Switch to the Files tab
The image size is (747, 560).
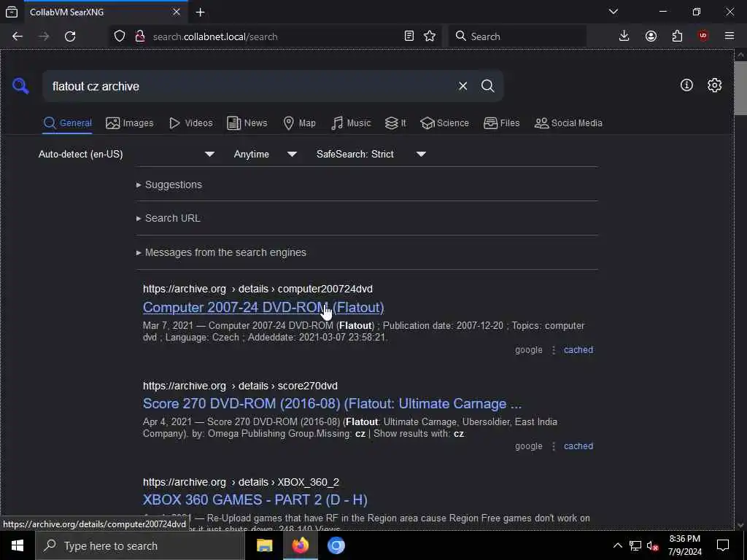pyautogui.click(x=502, y=122)
